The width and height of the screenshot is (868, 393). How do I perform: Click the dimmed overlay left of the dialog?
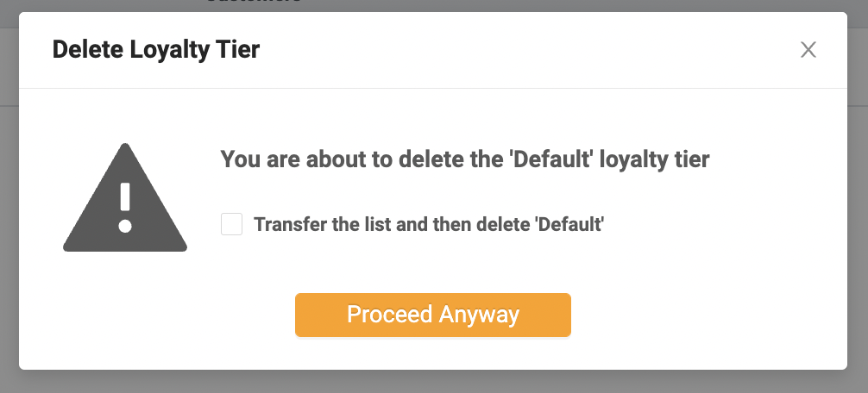[x=9, y=215]
